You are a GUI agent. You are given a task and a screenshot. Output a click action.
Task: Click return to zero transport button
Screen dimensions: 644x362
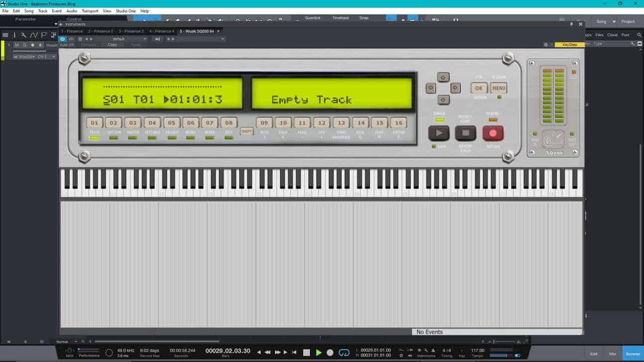pos(294,353)
